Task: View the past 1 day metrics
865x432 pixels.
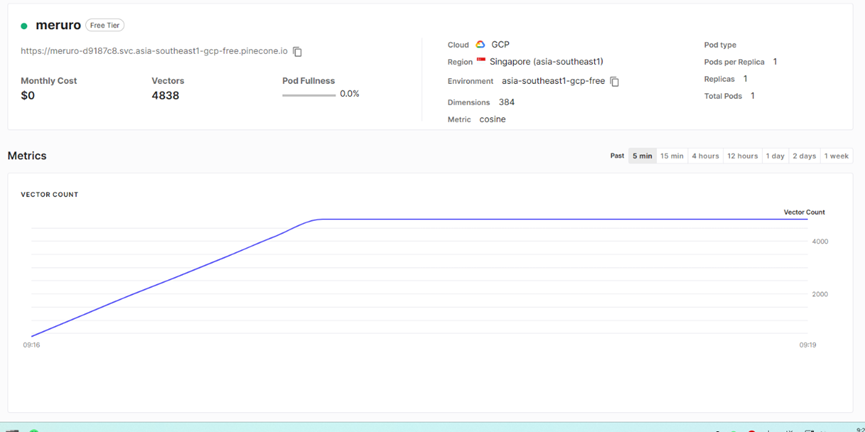Action: [775, 156]
